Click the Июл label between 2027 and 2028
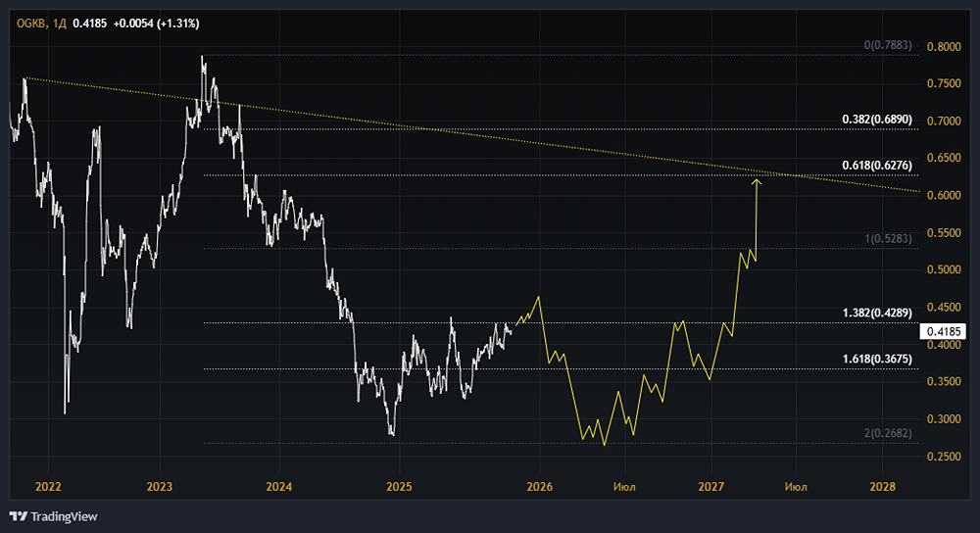980x533 pixels. tap(796, 487)
